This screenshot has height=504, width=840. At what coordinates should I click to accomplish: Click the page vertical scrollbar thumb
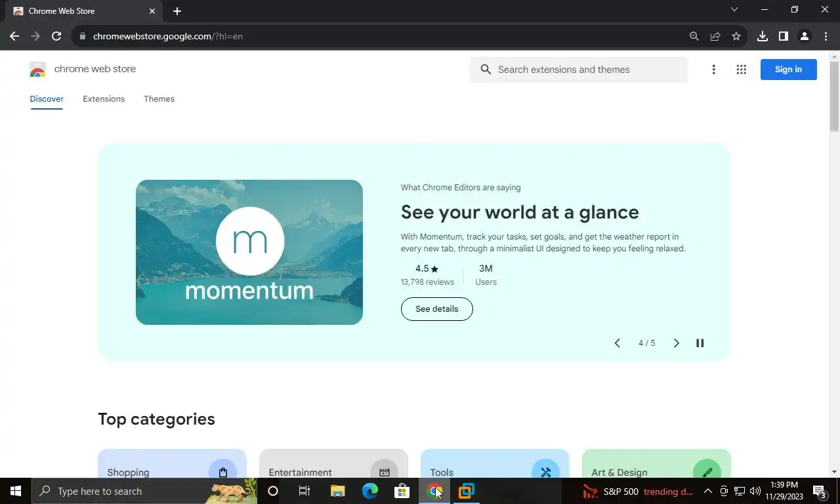pos(835,96)
